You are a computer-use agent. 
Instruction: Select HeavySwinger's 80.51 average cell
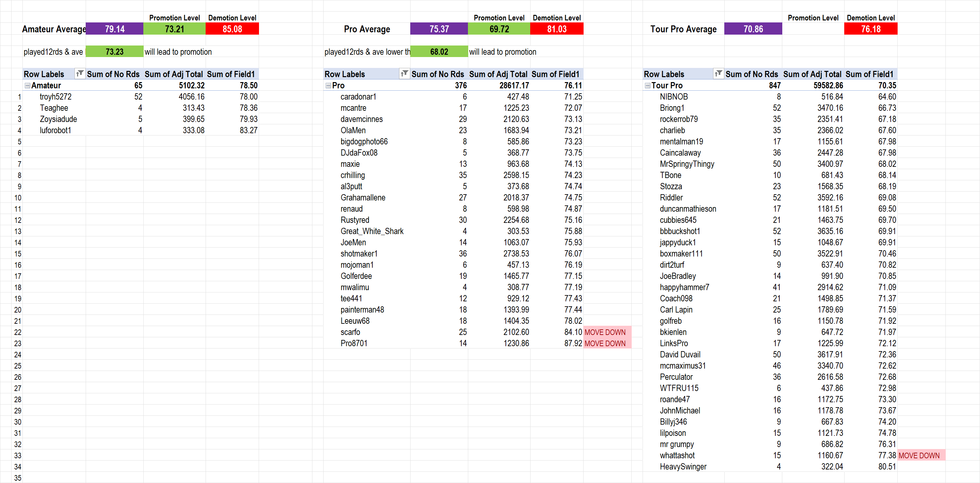pyautogui.click(x=887, y=467)
